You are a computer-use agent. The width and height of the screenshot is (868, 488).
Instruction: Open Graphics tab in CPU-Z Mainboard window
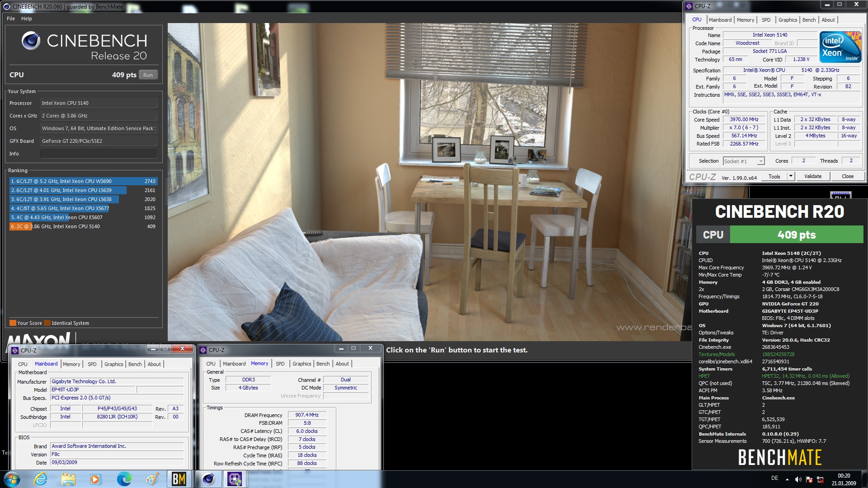point(113,364)
